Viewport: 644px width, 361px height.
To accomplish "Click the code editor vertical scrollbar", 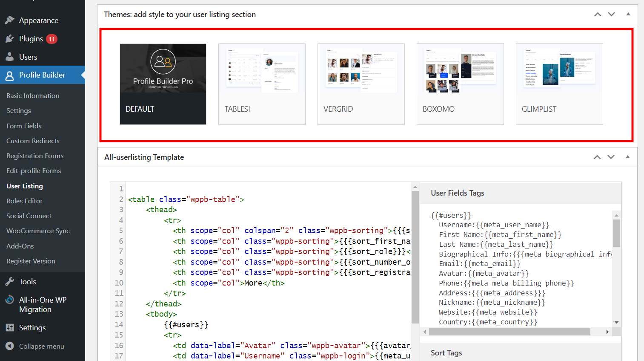I will click(x=415, y=257).
